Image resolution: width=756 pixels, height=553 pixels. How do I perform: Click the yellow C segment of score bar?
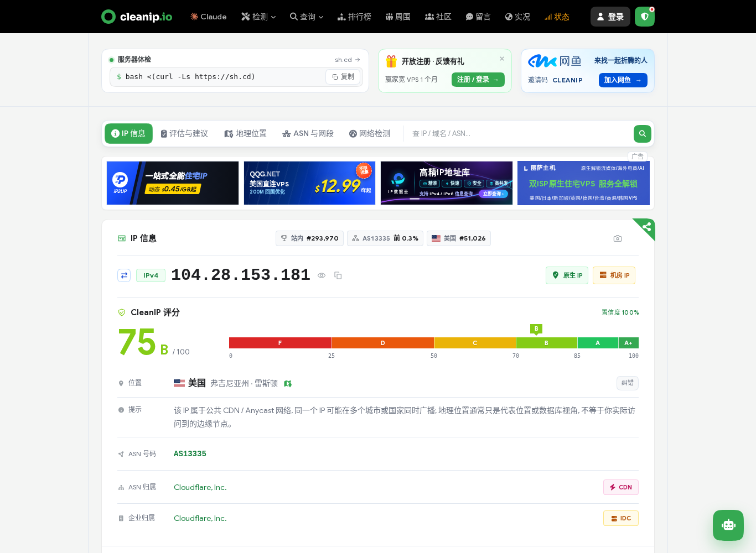pyautogui.click(x=475, y=343)
